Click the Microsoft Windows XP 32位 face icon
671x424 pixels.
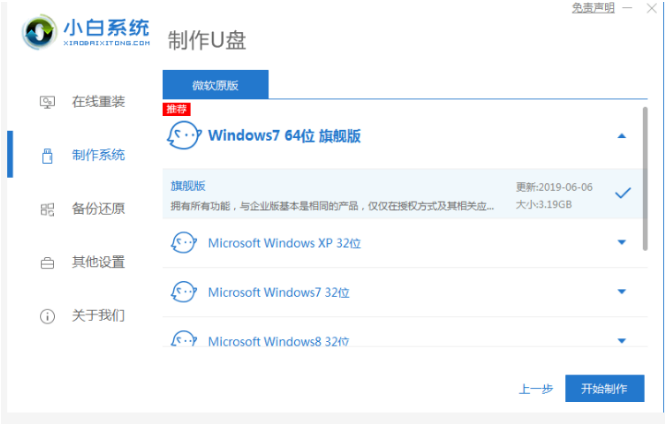coord(183,242)
